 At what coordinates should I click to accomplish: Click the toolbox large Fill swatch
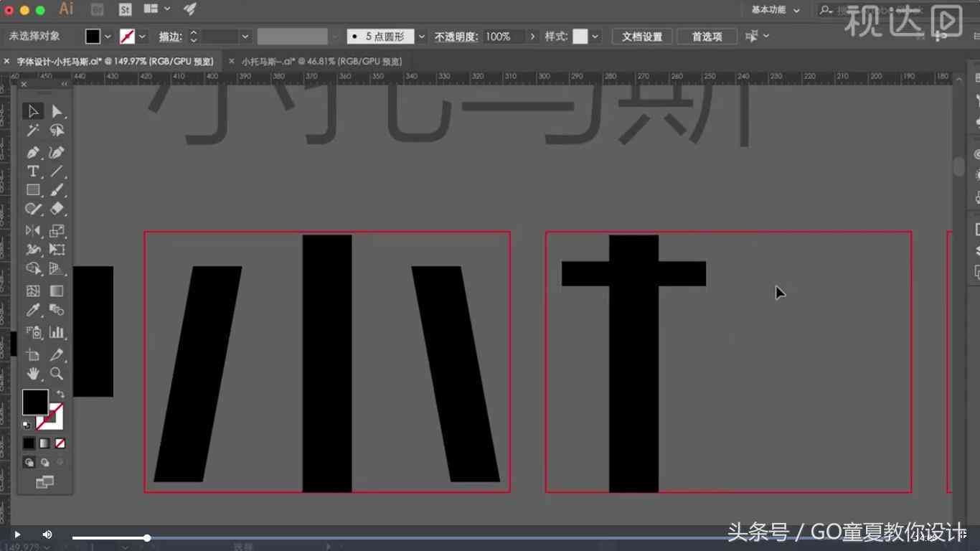pyautogui.click(x=35, y=402)
